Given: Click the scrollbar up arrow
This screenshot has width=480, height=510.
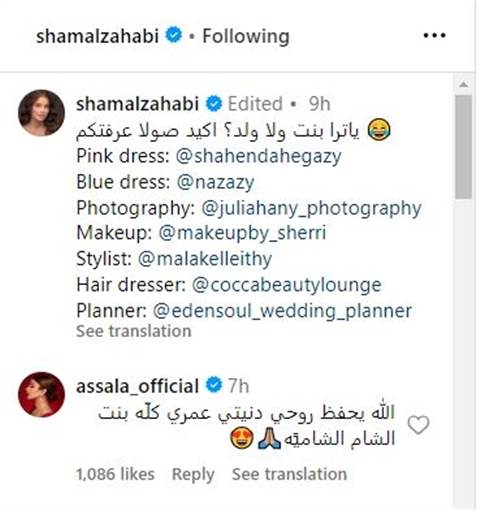Looking at the screenshot, I should pos(463,85).
